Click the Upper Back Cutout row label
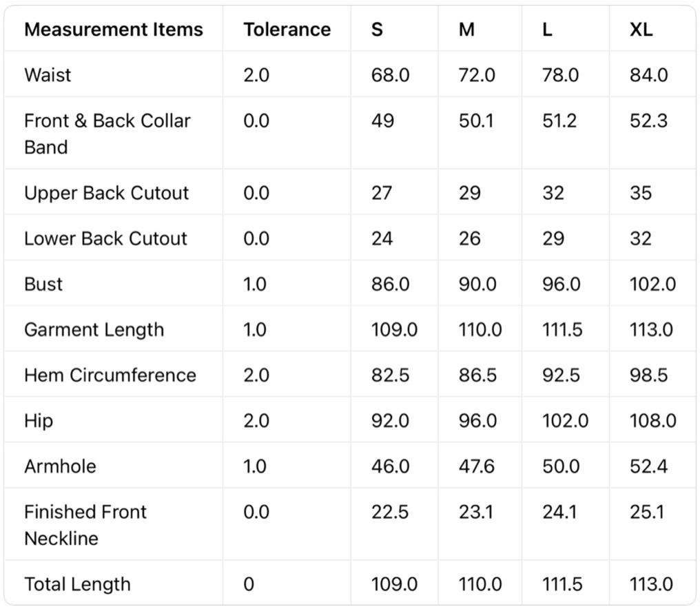 (x=106, y=193)
